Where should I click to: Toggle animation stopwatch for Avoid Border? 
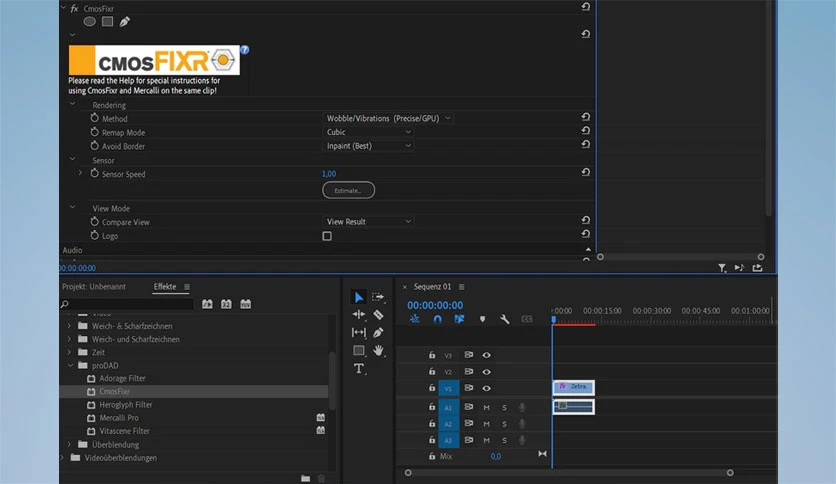[94, 146]
